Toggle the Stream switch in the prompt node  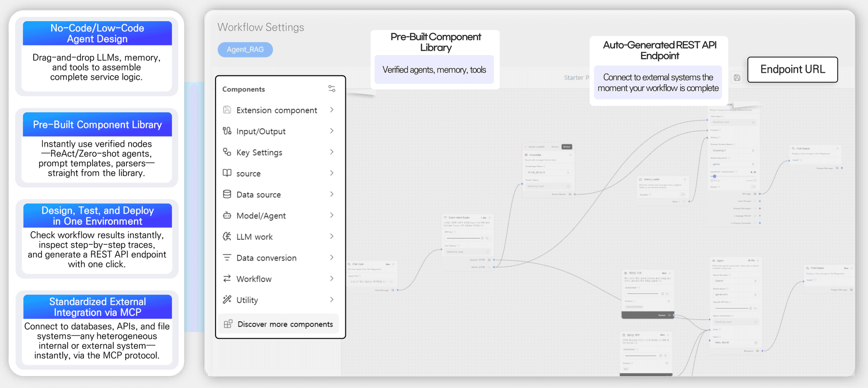click(x=752, y=187)
